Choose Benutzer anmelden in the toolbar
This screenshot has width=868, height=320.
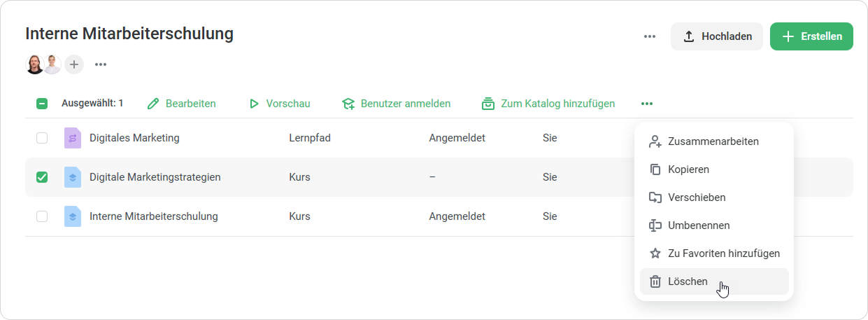(x=396, y=104)
